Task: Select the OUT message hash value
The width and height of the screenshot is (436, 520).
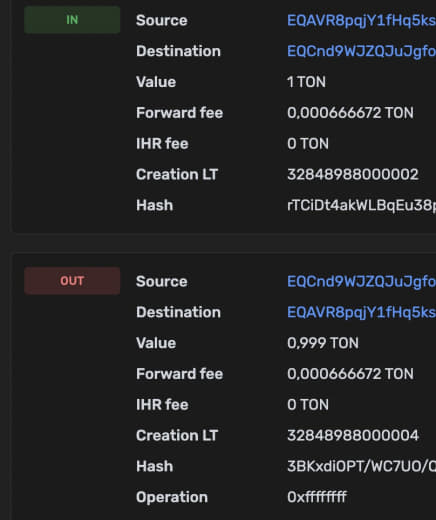Action: click(x=362, y=466)
